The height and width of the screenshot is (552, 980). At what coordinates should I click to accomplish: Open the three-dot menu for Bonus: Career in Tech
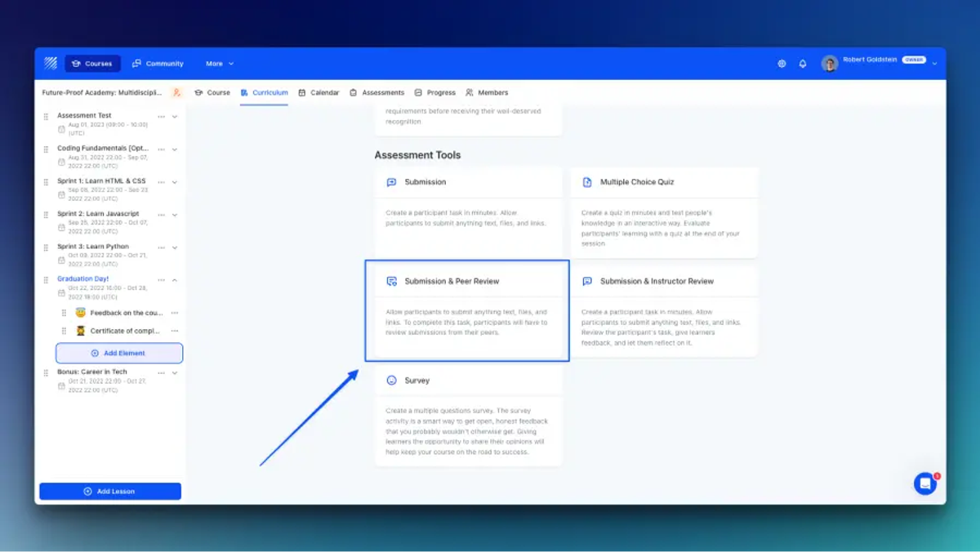pos(161,373)
